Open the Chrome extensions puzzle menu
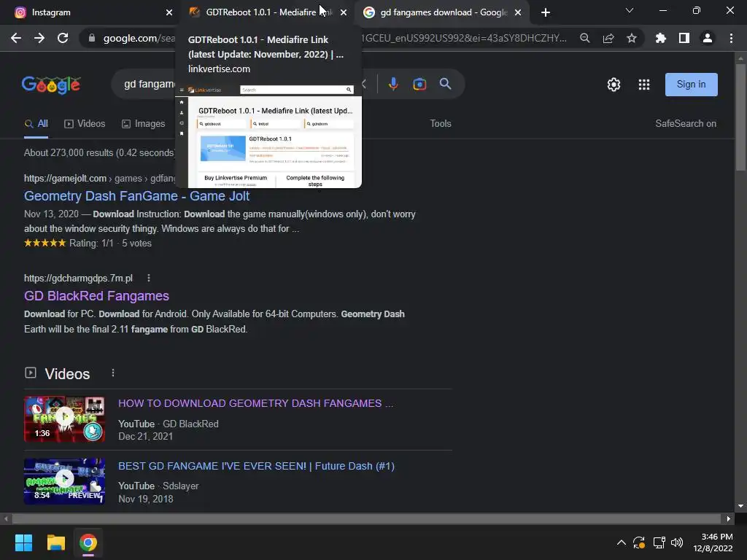The width and height of the screenshot is (747, 560). click(661, 38)
